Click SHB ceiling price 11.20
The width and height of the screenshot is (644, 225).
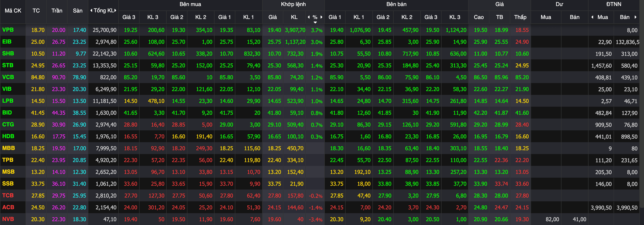point(59,54)
